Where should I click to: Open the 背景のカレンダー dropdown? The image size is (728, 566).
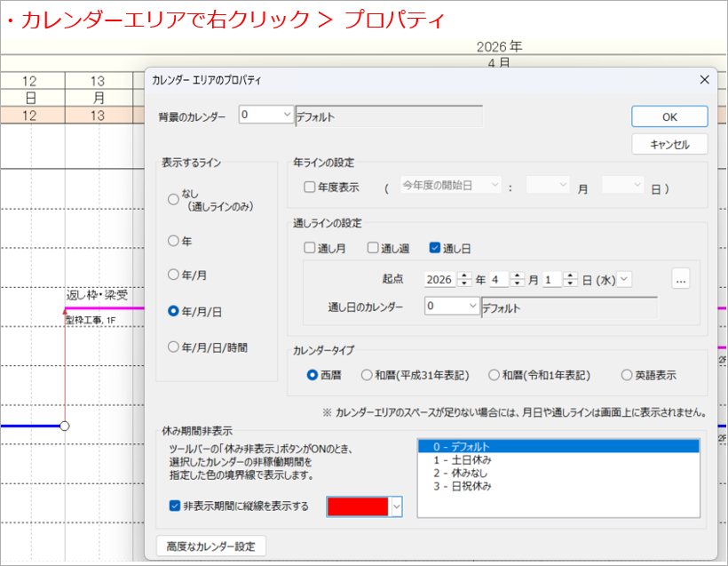[286, 116]
